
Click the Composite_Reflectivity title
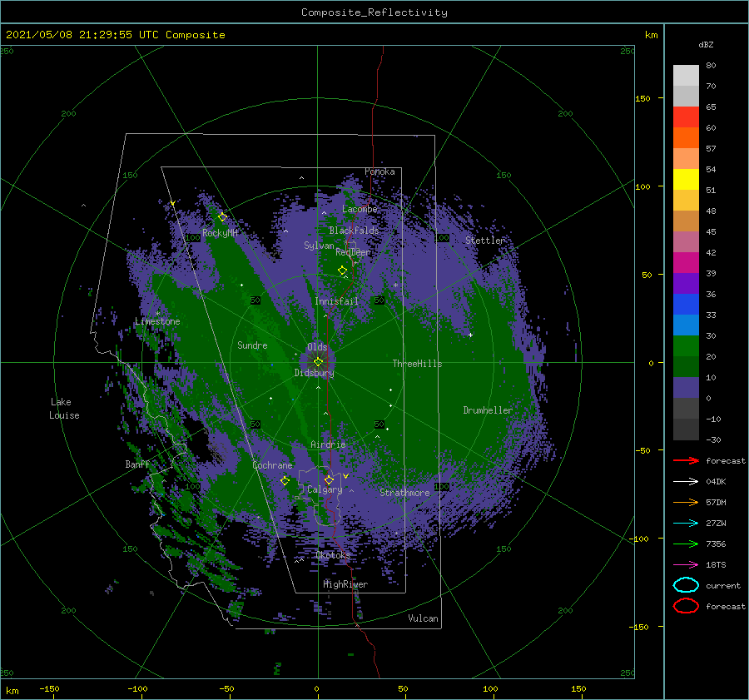point(374,12)
